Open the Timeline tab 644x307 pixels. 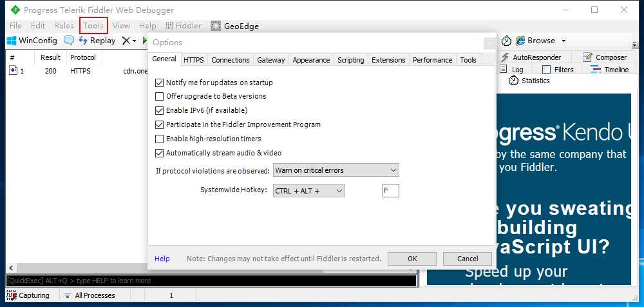[609, 70]
